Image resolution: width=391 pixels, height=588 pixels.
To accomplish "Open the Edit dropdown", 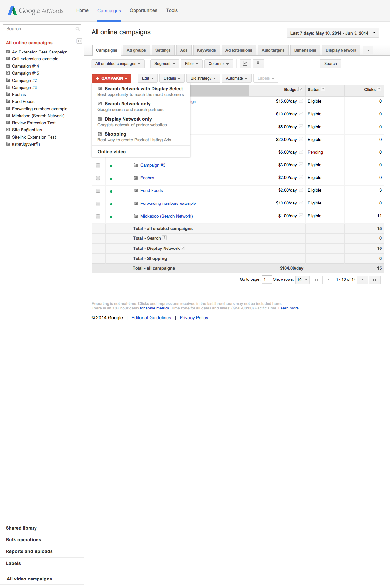I will click(x=148, y=78).
